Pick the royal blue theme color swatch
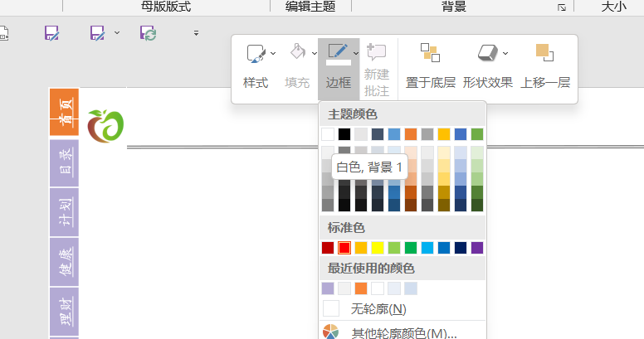Screen dimensions: 644x339 point(461,134)
